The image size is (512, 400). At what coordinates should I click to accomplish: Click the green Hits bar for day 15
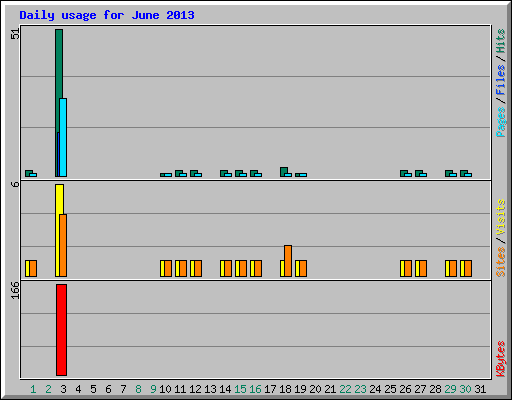[239, 173]
